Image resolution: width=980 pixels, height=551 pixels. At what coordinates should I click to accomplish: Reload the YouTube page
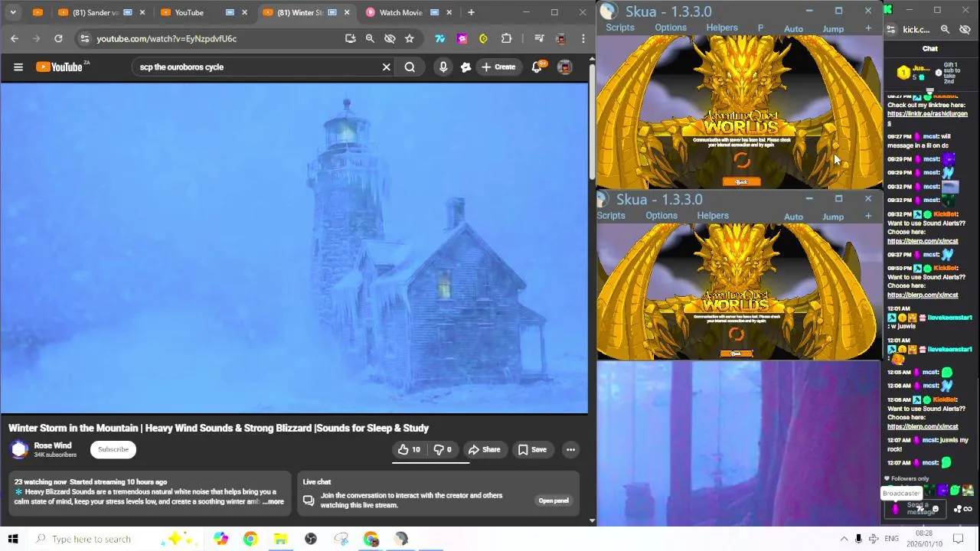tap(58, 38)
